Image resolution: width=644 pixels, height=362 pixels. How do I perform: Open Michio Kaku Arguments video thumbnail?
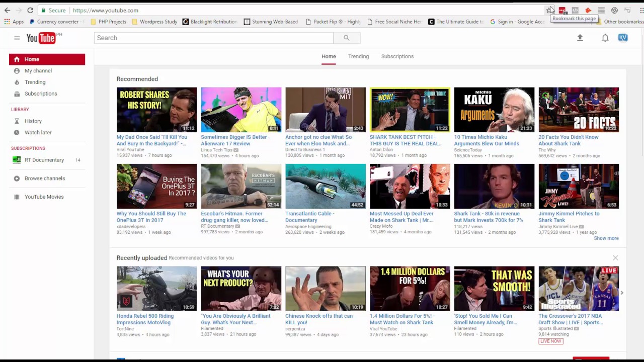coord(494,110)
